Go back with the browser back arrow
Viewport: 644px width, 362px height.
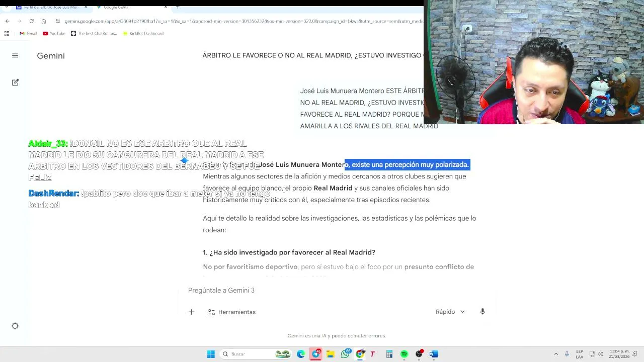(x=7, y=21)
